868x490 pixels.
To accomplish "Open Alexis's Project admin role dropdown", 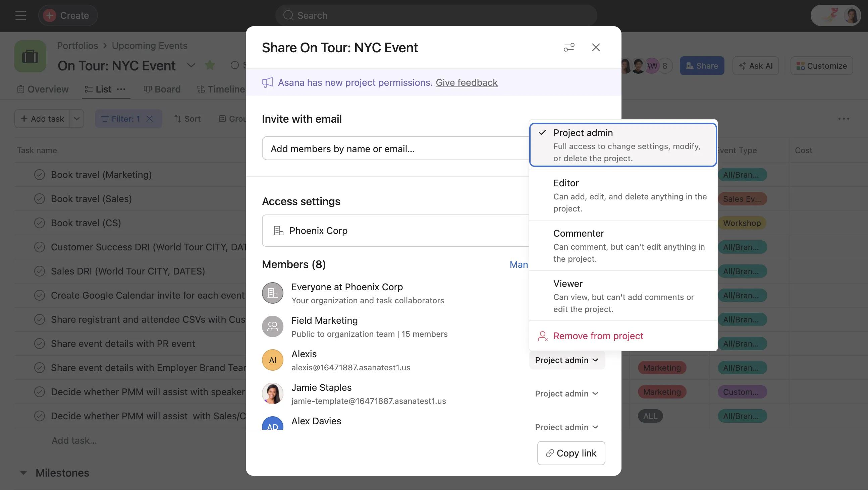I will [566, 360].
